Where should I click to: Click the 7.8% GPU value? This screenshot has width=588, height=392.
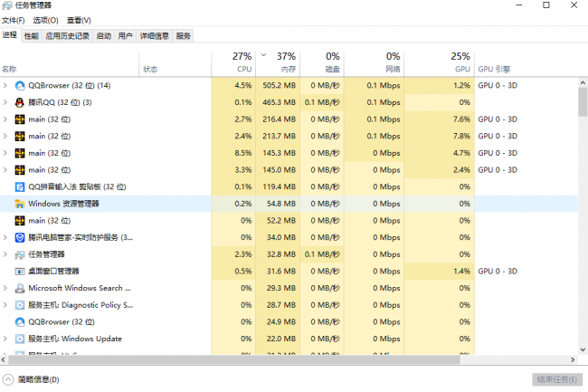[461, 136]
